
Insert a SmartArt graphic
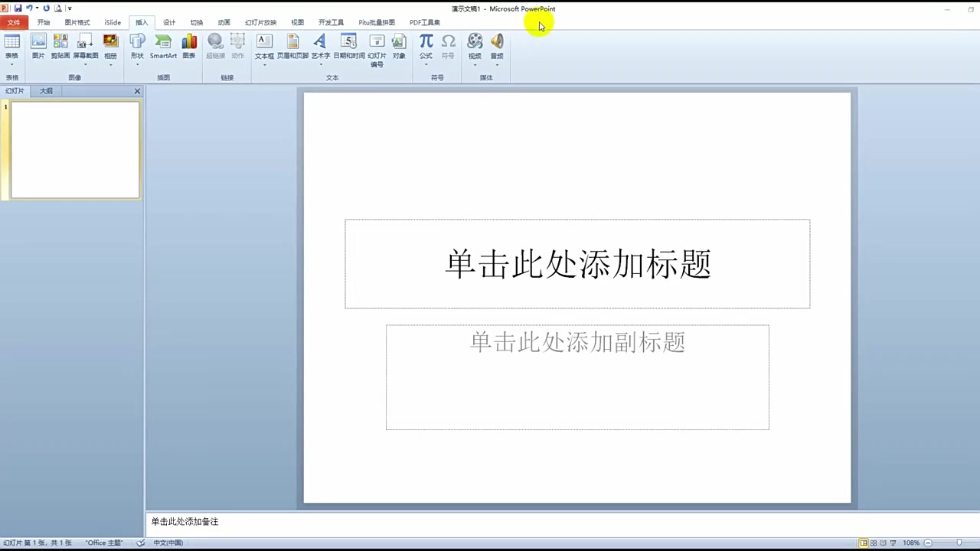point(163,46)
